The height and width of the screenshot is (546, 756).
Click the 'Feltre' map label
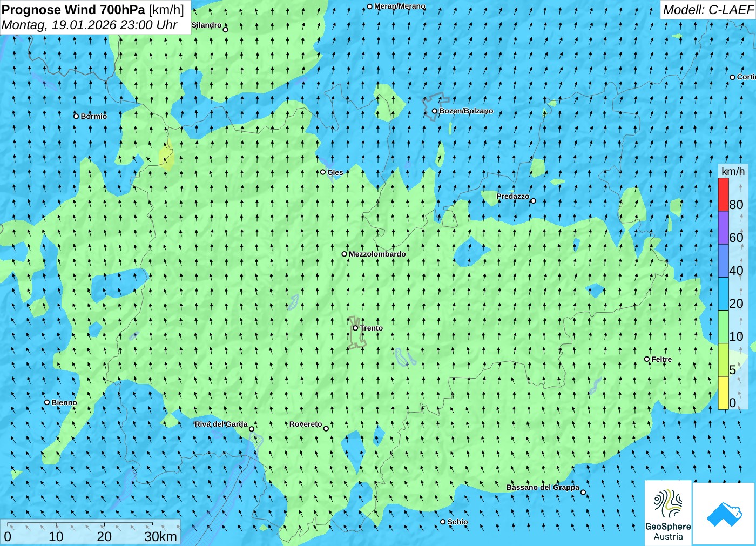661,359
